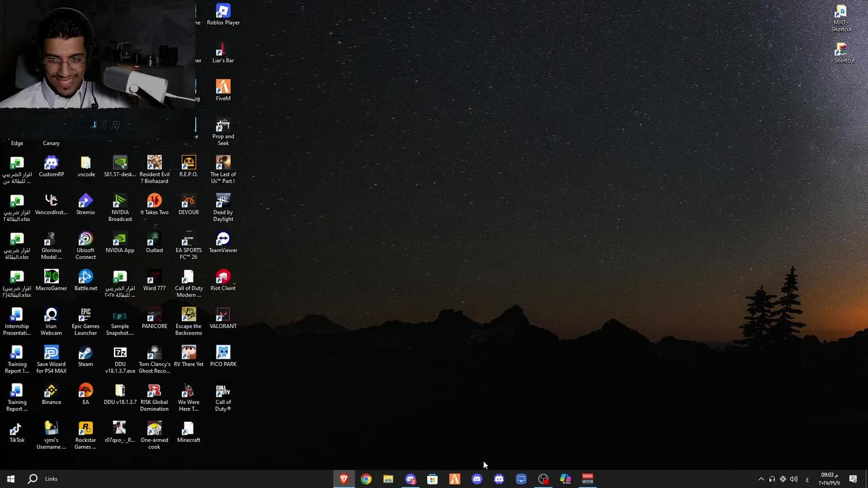Viewport: 868px width, 488px height.
Task: Click the taskbar search magnifier
Action: 32,479
